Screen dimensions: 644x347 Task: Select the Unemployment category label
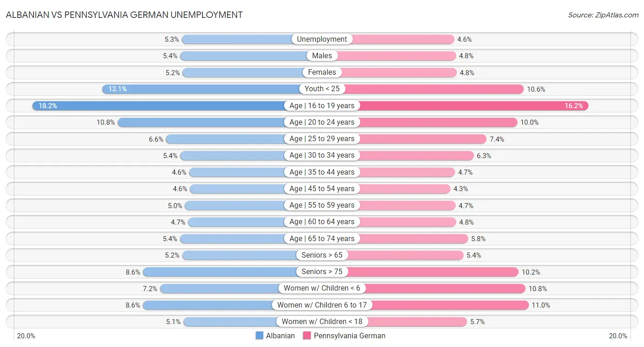point(322,39)
